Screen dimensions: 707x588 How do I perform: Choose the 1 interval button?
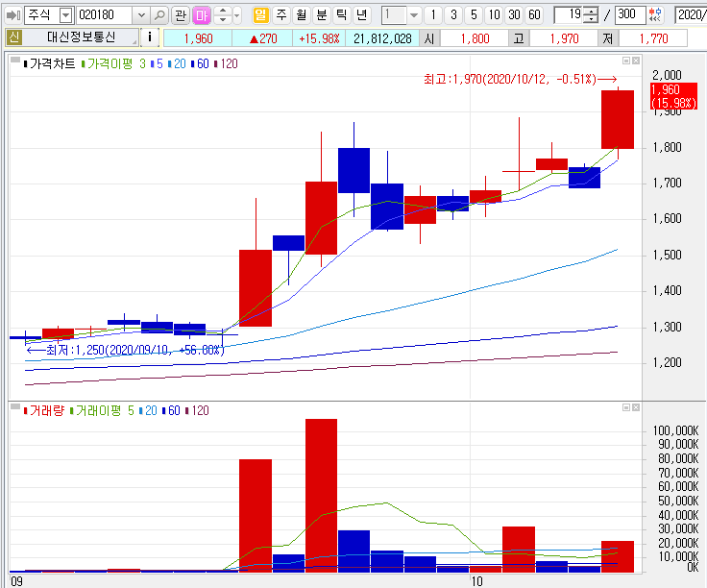[433, 15]
